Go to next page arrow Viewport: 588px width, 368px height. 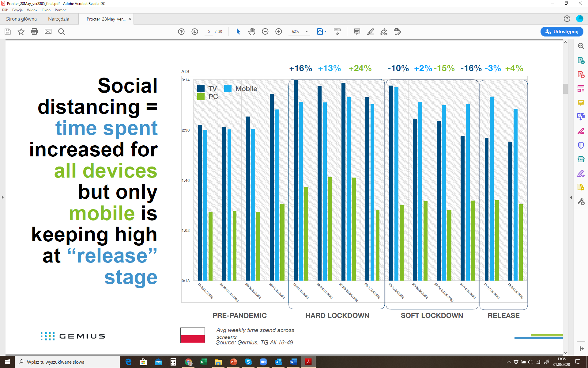(x=195, y=32)
